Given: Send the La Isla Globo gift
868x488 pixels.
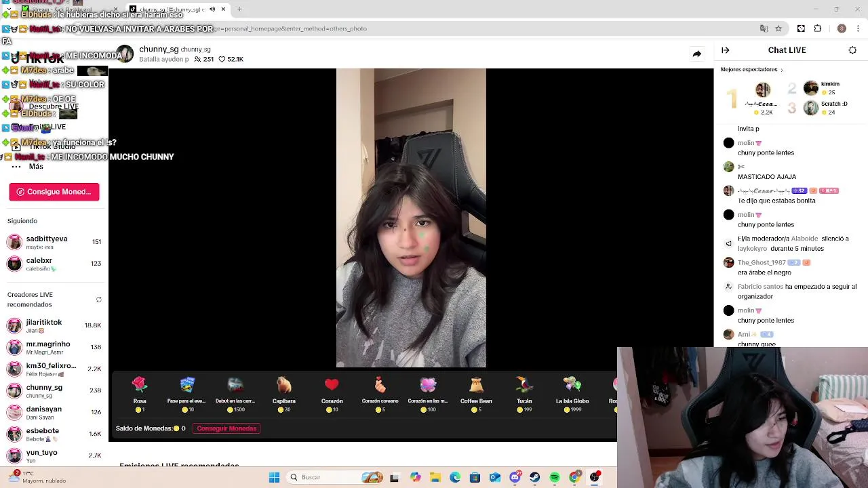Looking at the screenshot, I should click(x=572, y=394).
